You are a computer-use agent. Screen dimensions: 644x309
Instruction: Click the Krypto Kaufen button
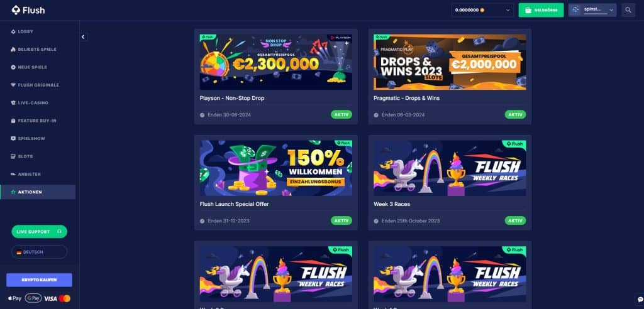point(40,280)
